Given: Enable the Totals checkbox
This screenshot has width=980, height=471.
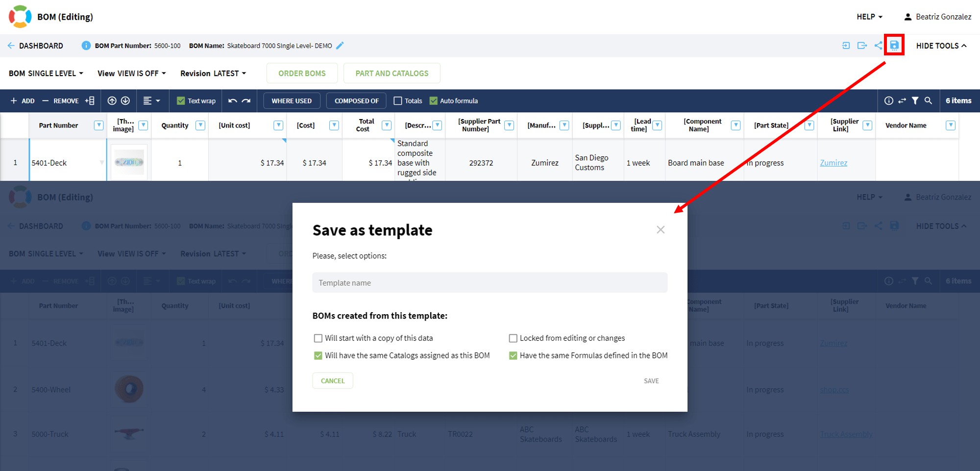Looking at the screenshot, I should (398, 100).
